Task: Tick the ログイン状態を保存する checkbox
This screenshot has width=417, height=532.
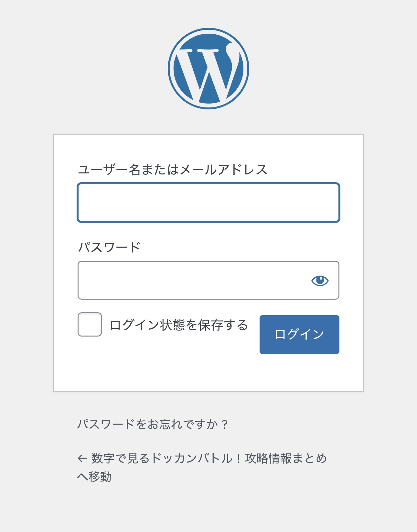Action: [90, 324]
